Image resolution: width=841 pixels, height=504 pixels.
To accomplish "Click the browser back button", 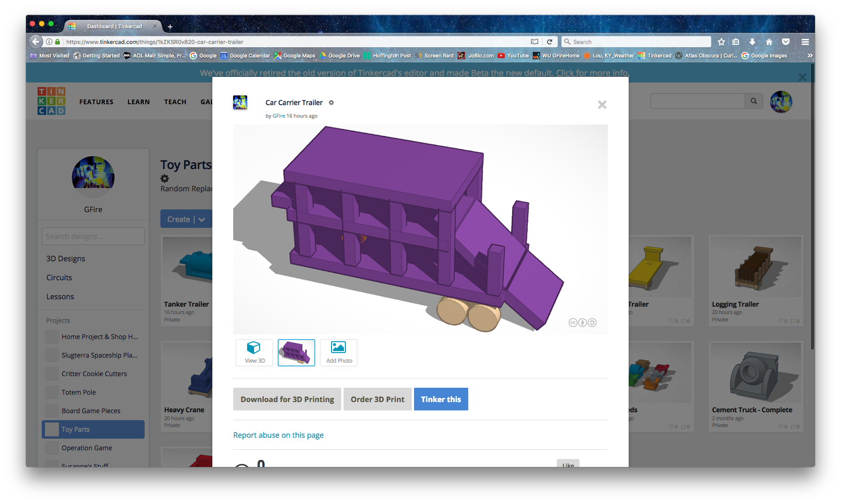I will click(x=36, y=42).
